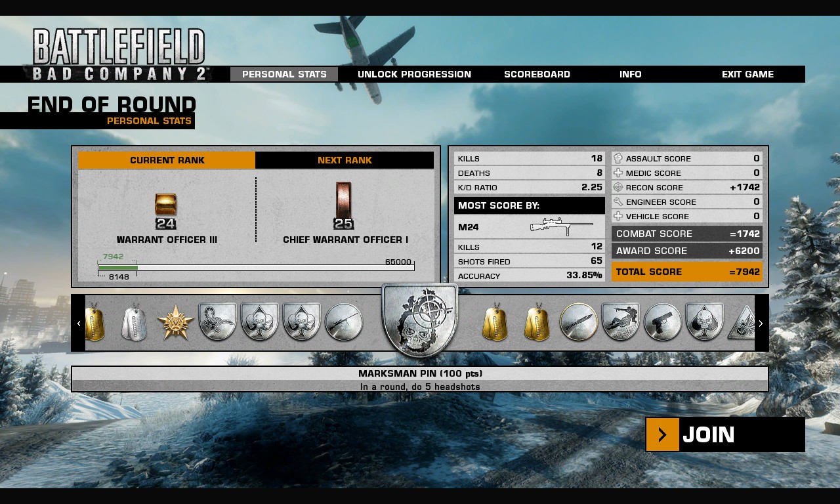Choose the single skull spade pin
The height and width of the screenshot is (504, 840).
click(704, 322)
